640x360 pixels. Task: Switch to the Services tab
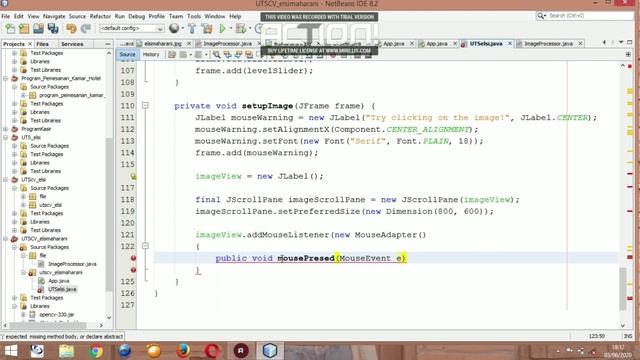(x=72, y=44)
